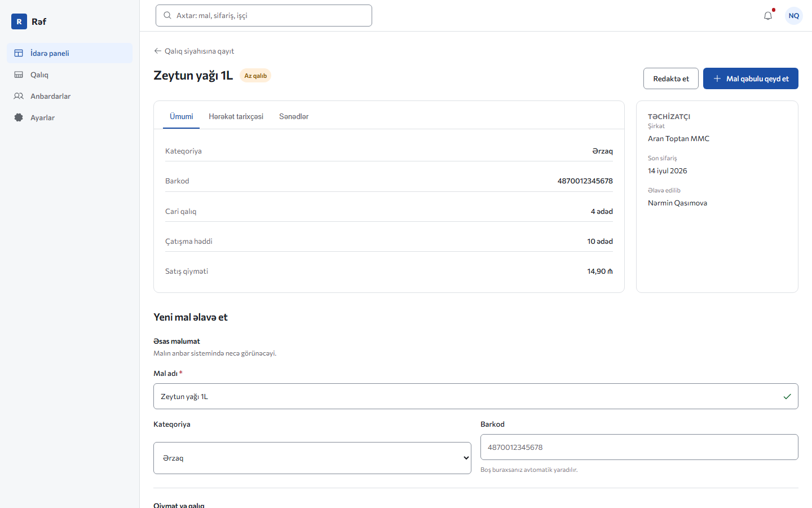Image resolution: width=812 pixels, height=508 pixels.
Task: Focus the Barkod input field
Action: pyautogui.click(x=639, y=447)
